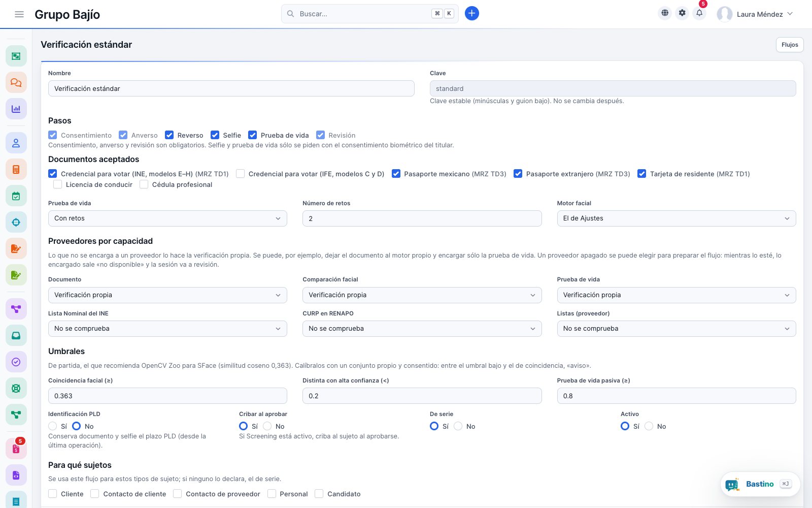Open the purple code file sidebar icon
The width and height of the screenshot is (812, 508).
click(x=16, y=475)
